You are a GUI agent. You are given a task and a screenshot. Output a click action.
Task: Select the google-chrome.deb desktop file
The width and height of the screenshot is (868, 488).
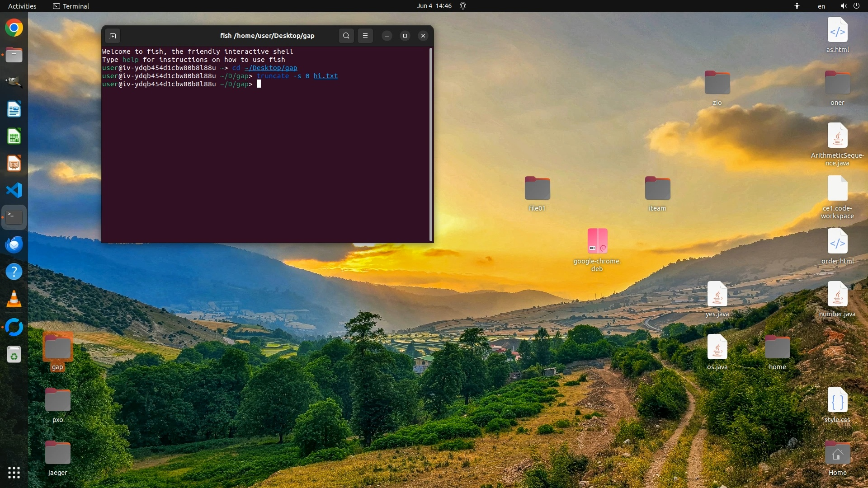597,241
